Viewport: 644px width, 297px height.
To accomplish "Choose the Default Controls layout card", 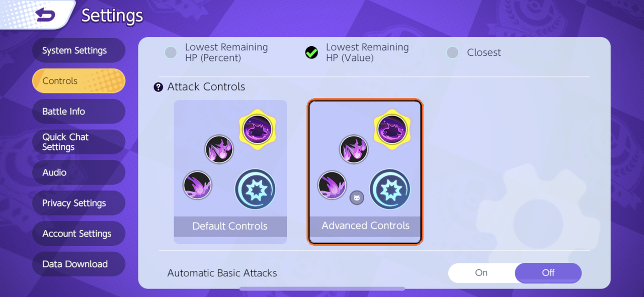I will point(230,172).
